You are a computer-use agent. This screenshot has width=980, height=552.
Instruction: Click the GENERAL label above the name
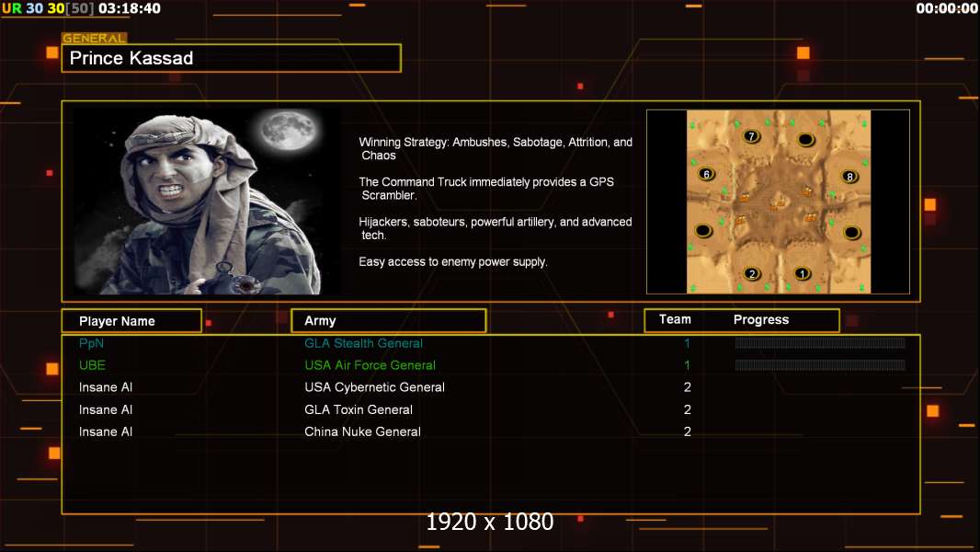click(x=95, y=38)
